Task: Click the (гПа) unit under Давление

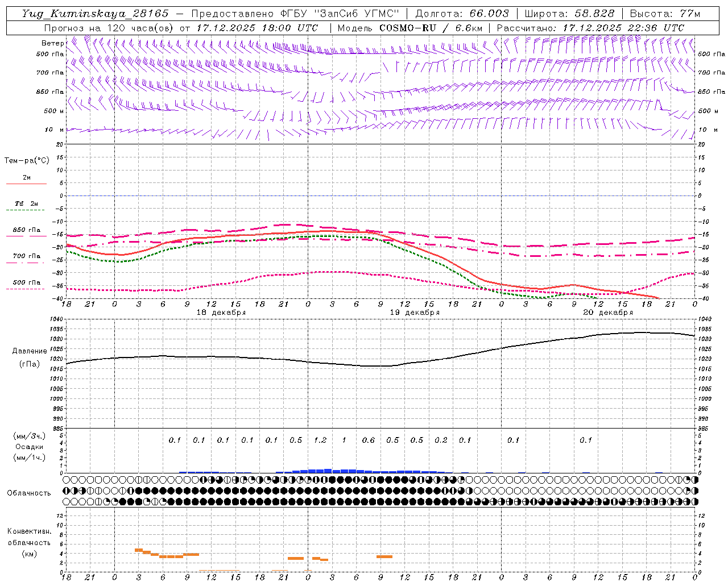Action: click(29, 364)
